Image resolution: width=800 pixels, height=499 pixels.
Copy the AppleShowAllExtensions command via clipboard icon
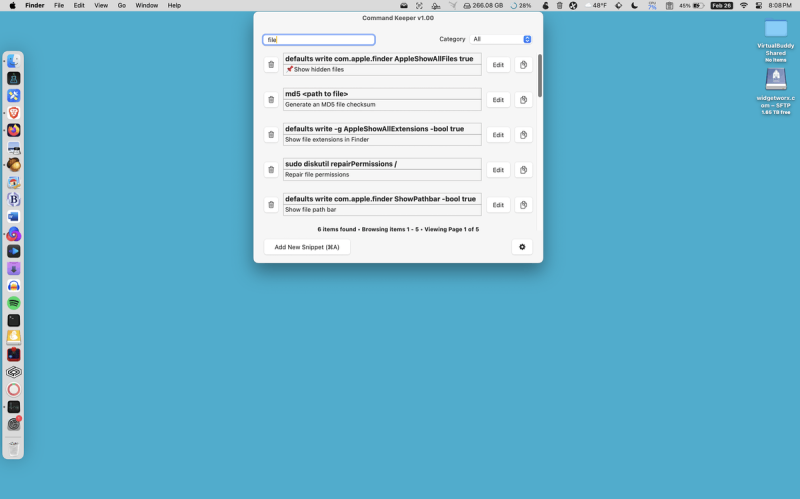[523, 135]
